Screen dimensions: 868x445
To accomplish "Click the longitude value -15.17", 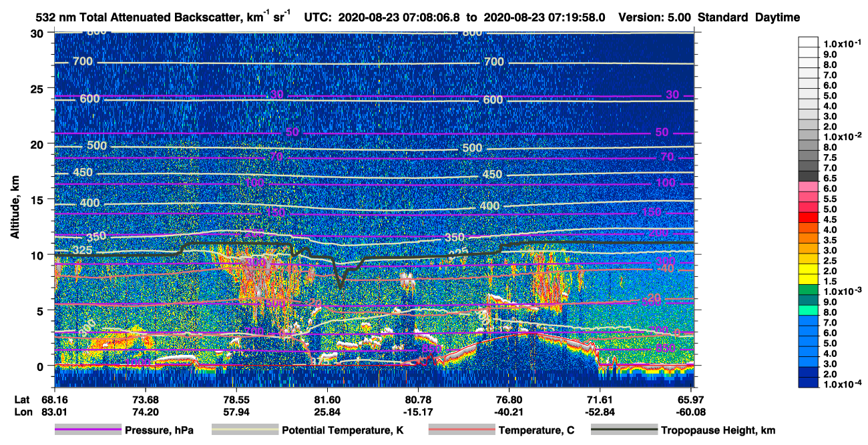I will tap(418, 412).
